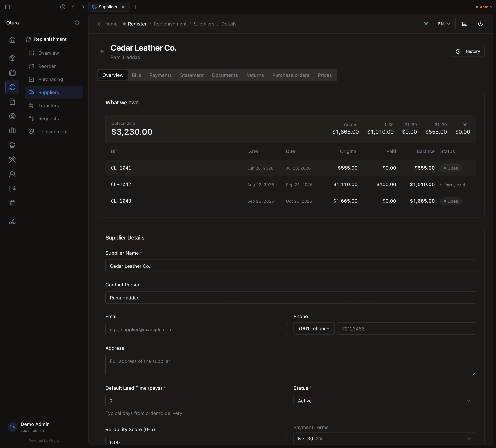Viewport: 496px width, 448px height.
Task: Open the keyboard shortcuts icon
Action: click(x=464, y=24)
